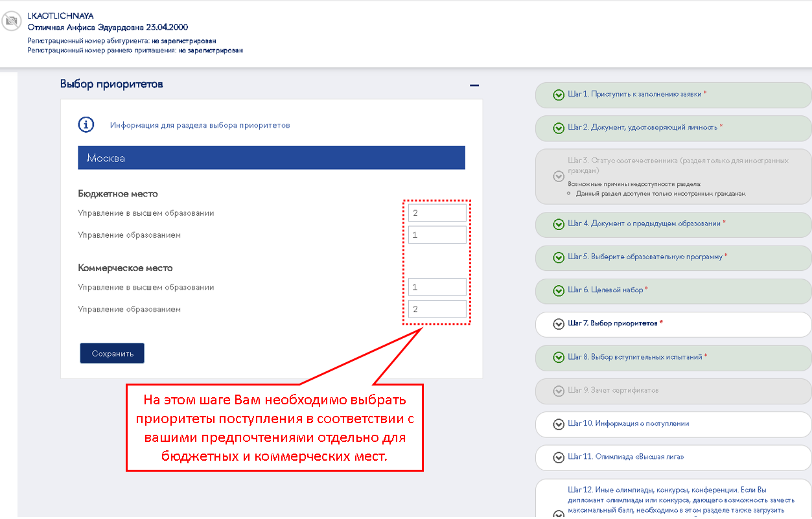Collapse the Выбор приоритетов section with minus

(x=474, y=85)
